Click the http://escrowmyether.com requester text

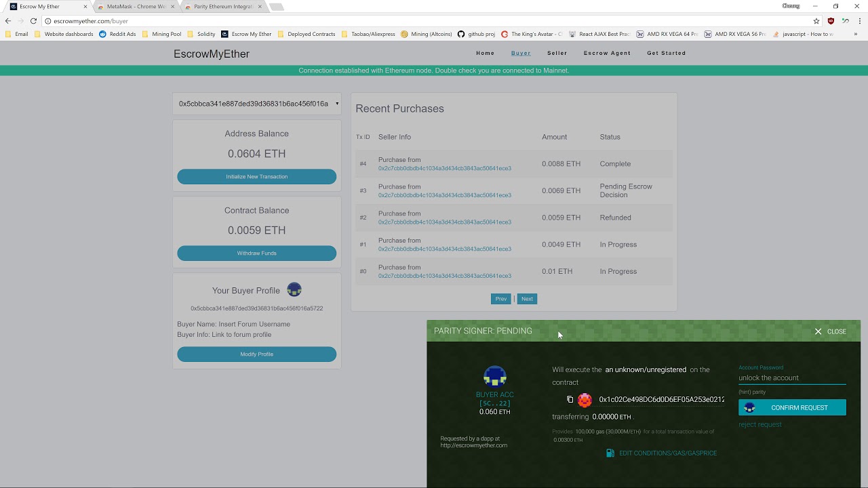[474, 445]
